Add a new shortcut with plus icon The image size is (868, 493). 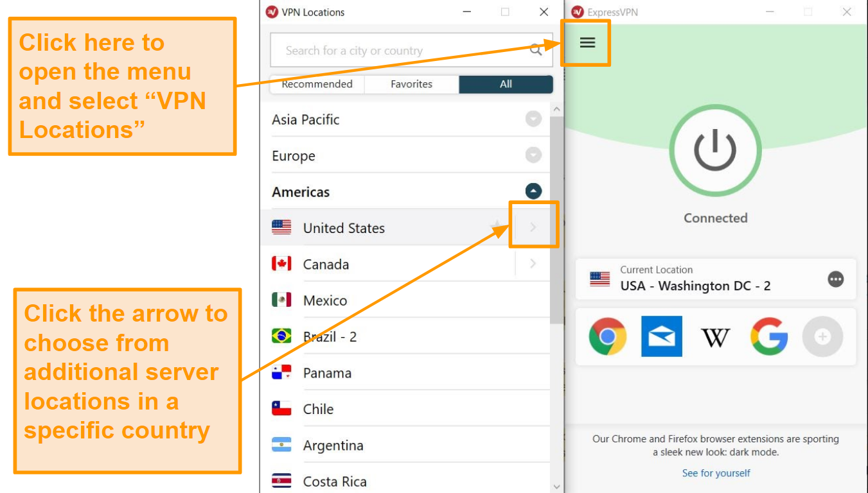tap(822, 336)
